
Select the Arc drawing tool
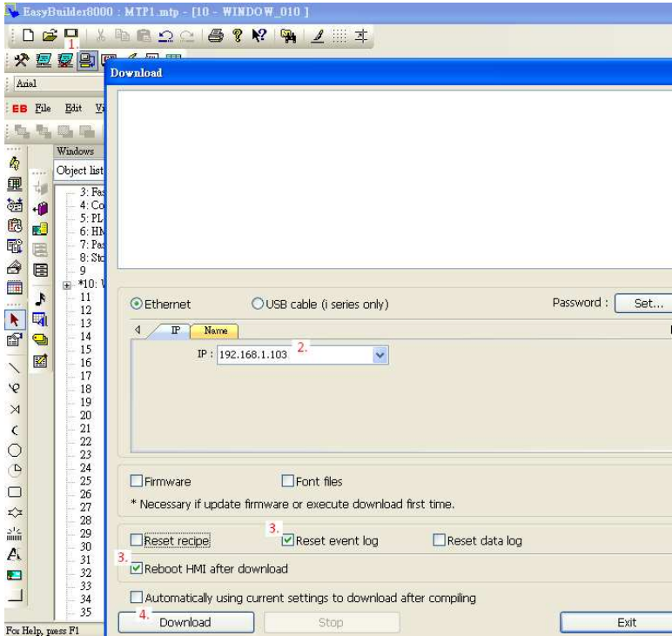click(15, 430)
